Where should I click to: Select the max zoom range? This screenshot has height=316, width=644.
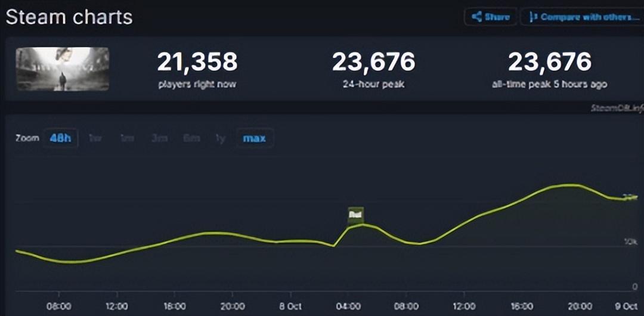tap(255, 138)
